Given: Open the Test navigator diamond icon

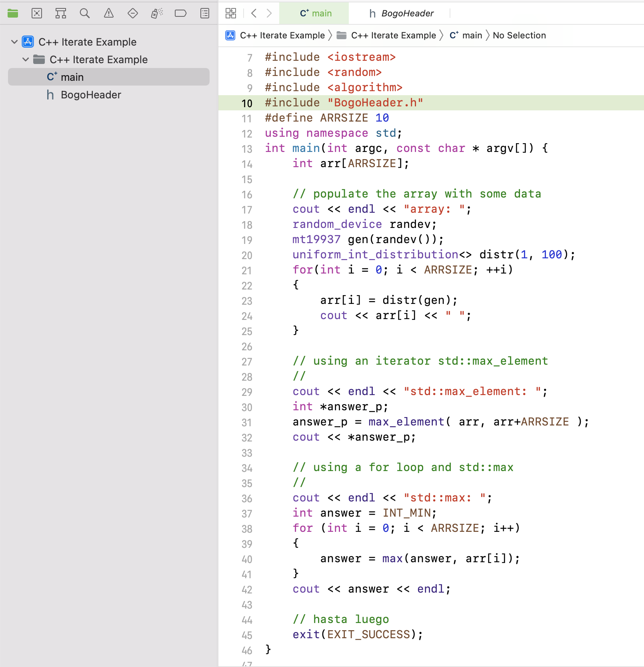Looking at the screenshot, I should tap(132, 14).
